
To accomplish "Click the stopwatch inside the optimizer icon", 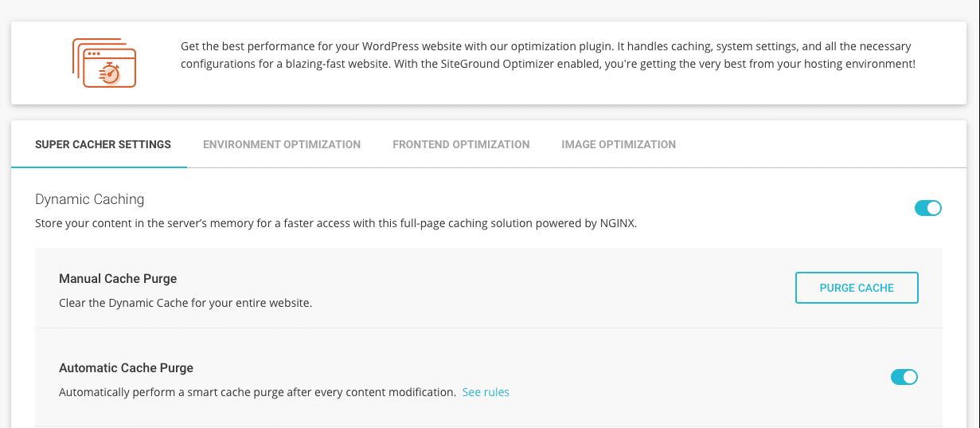I will tap(111, 73).
